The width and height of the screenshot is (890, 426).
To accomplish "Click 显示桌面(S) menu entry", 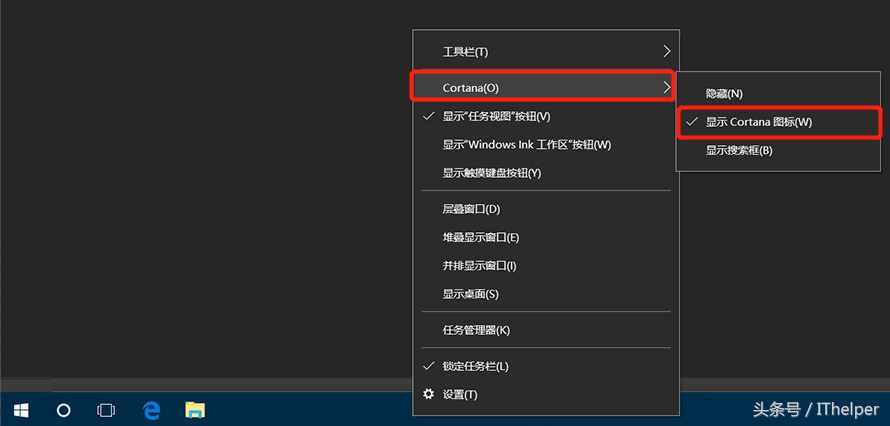I will (470, 294).
